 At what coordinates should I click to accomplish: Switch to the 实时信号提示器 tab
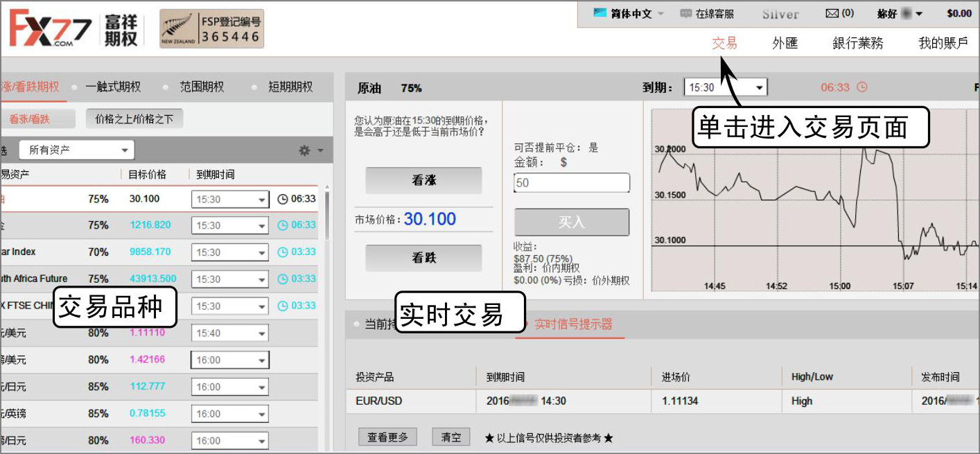573,324
